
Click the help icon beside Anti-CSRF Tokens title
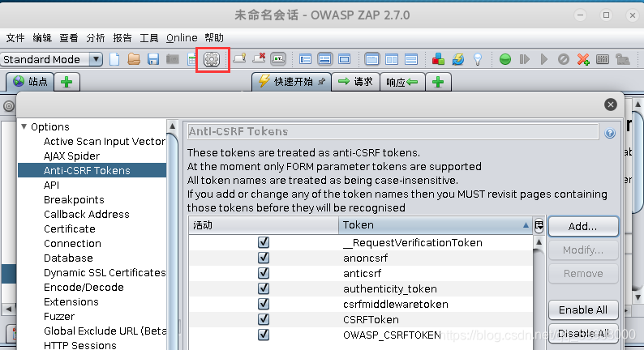pos(610,133)
